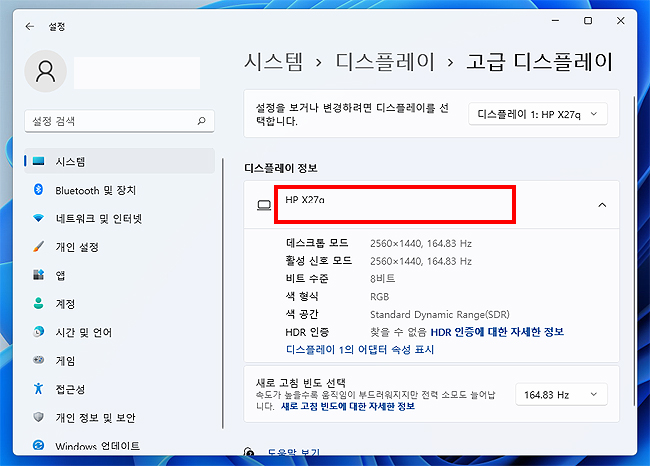Click the 개인 설정 paintbrush icon
The height and width of the screenshot is (466, 650).
(39, 247)
